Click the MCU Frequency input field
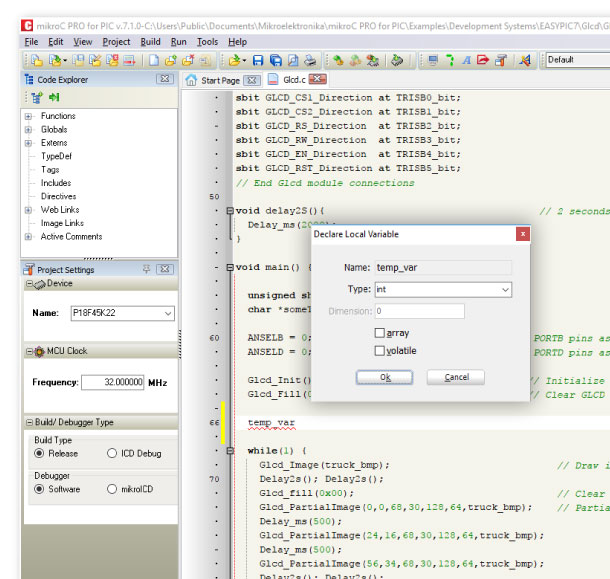This screenshot has height=579, width=610. [x=113, y=382]
